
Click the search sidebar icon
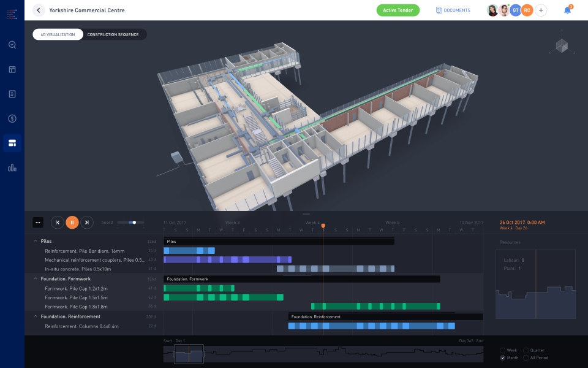click(12, 44)
